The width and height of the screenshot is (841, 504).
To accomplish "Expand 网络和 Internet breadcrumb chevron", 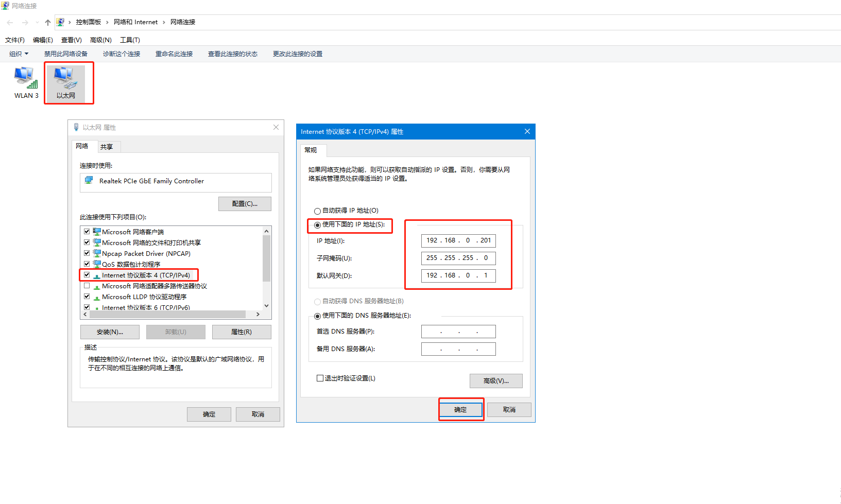I will click(164, 22).
